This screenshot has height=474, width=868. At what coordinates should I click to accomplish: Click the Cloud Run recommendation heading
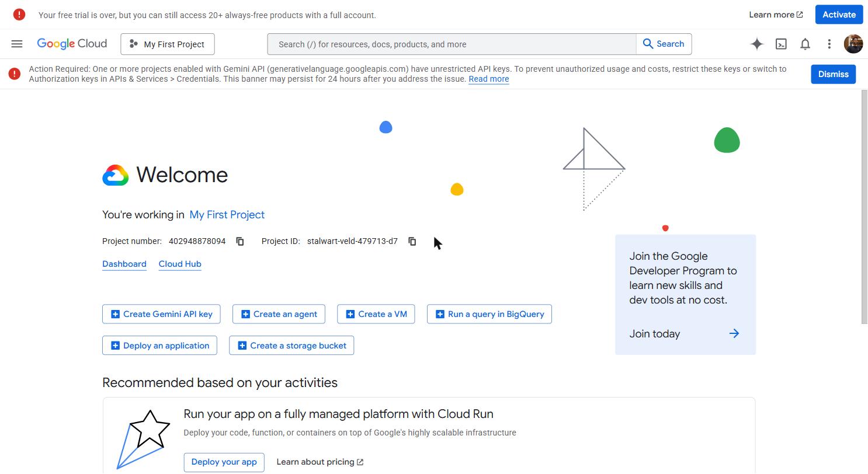[x=338, y=414]
